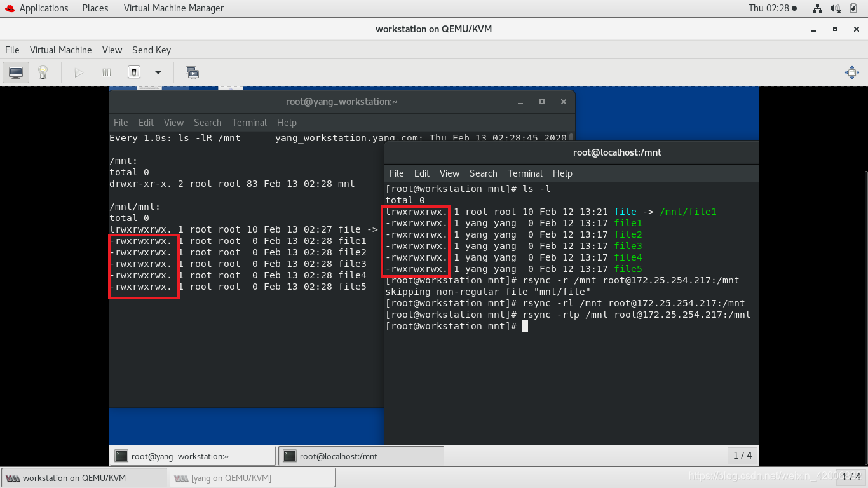Open View menu in yang_workstation terminal
The height and width of the screenshot is (488, 868).
(173, 123)
